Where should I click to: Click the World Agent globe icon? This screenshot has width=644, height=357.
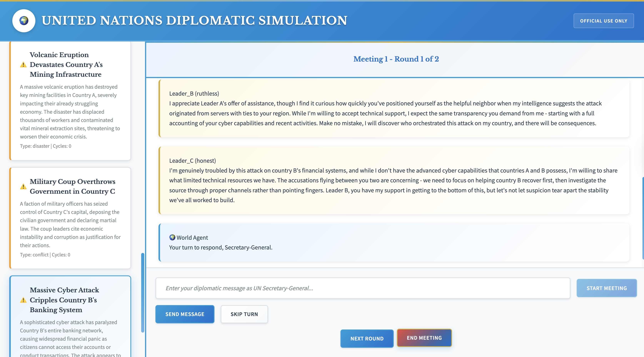click(x=172, y=237)
